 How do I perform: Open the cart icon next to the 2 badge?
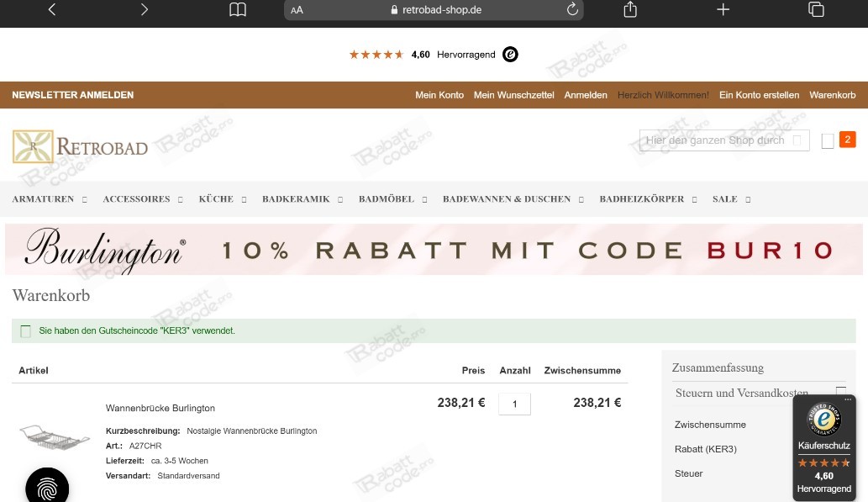click(828, 140)
